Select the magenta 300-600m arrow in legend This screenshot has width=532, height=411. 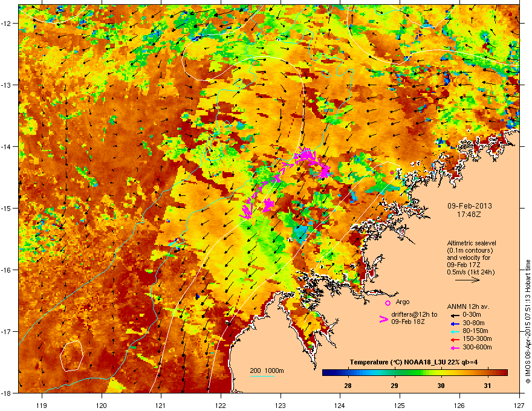[455, 348]
